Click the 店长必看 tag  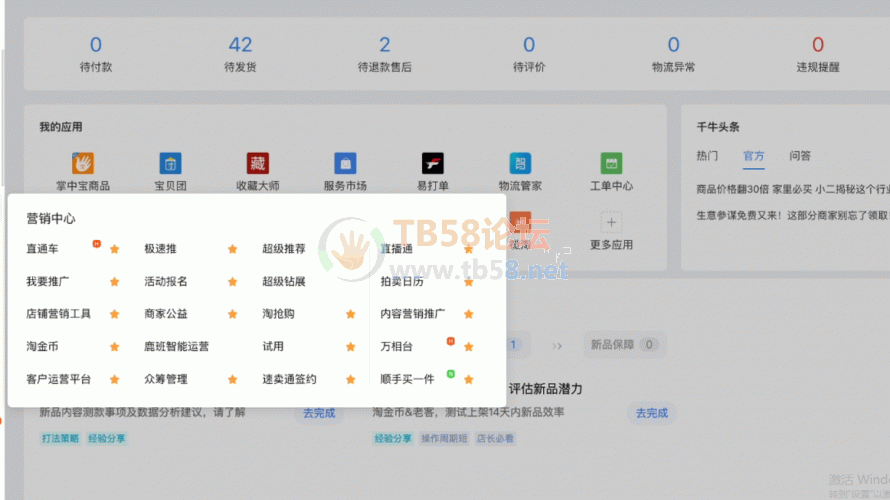[x=495, y=438]
